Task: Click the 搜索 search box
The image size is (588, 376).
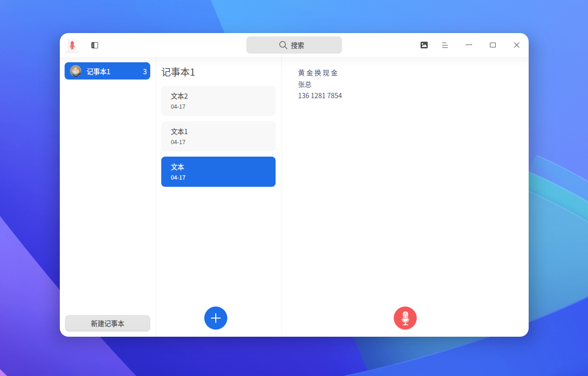Action: (x=294, y=46)
